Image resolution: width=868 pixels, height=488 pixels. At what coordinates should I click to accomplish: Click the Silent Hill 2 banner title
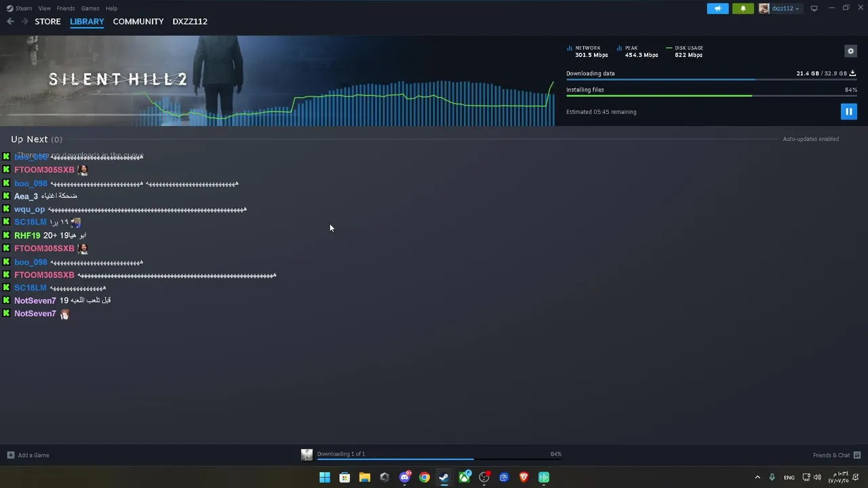(118, 79)
